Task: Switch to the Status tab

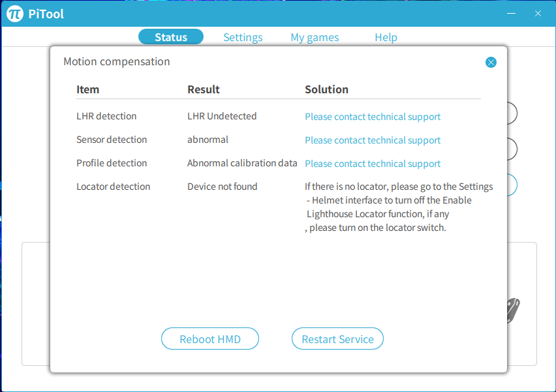Action: click(171, 37)
